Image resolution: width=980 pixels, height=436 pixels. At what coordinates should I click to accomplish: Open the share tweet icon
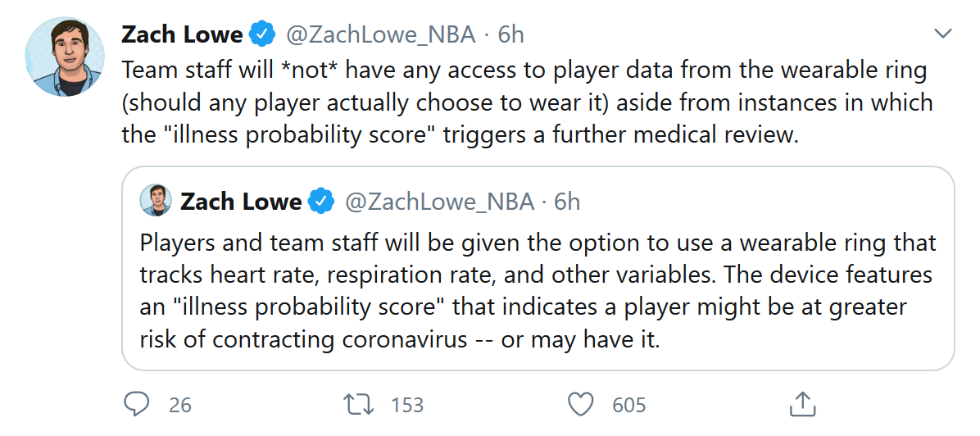[801, 403]
